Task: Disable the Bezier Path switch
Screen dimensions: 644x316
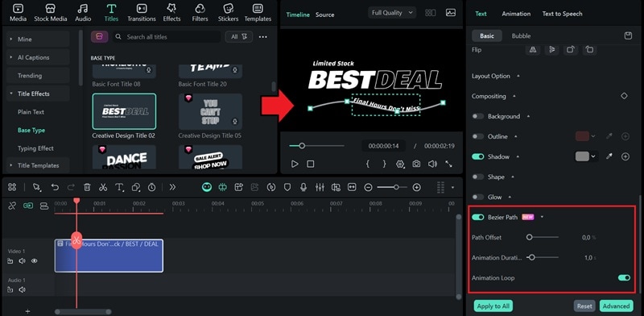Action: tap(477, 218)
